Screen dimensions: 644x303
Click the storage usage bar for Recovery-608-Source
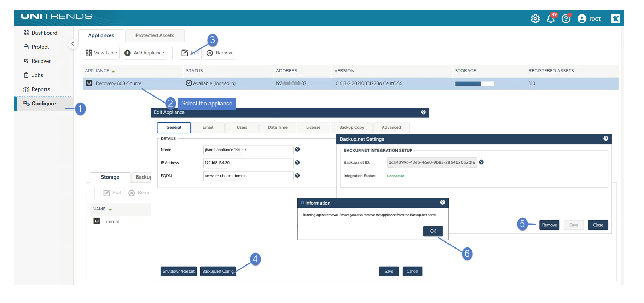click(x=474, y=83)
